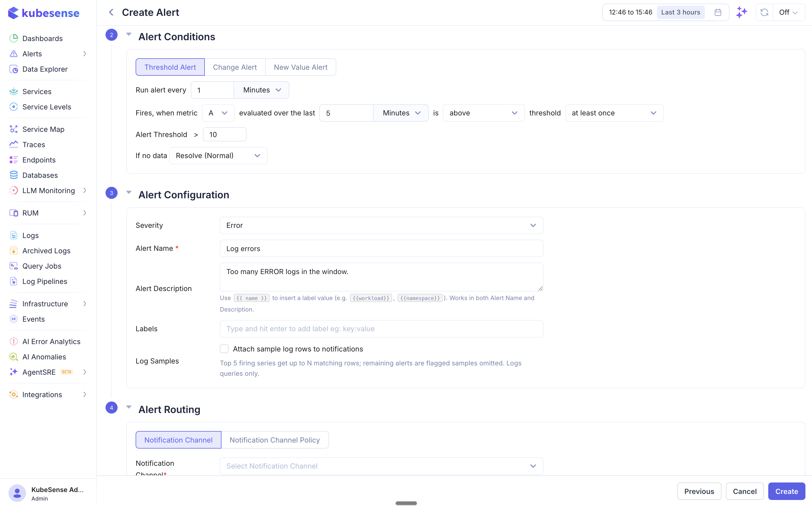Switch to Notification Channel Policy tab
Screen dimensions: 812x506
click(x=274, y=440)
